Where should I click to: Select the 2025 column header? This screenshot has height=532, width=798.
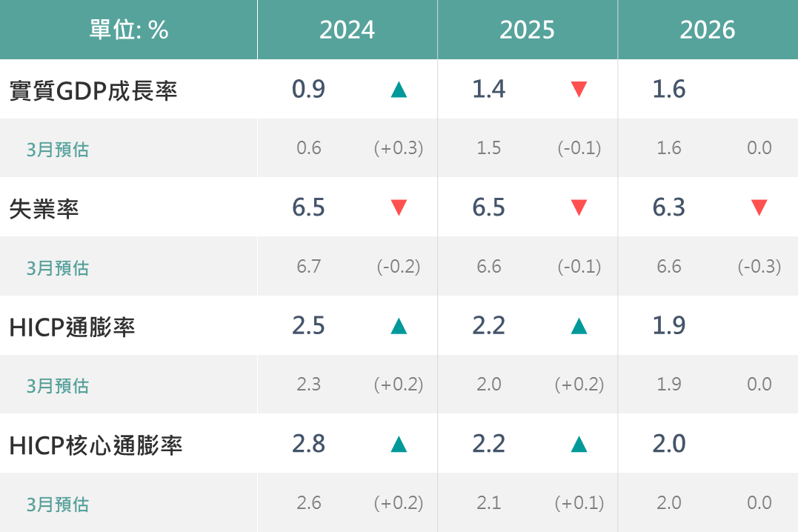(x=527, y=30)
